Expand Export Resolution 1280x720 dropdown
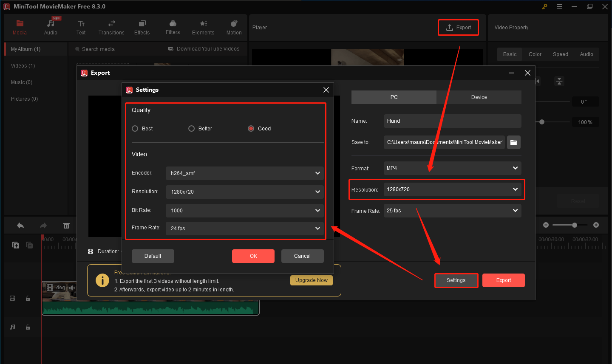Screen dimensions: 612x364 453,189
